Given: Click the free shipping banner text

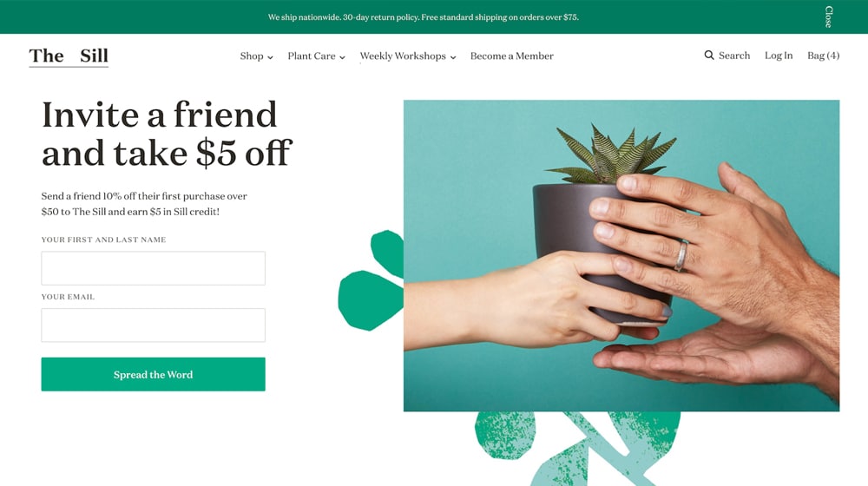Looking at the screenshot, I should [x=424, y=17].
